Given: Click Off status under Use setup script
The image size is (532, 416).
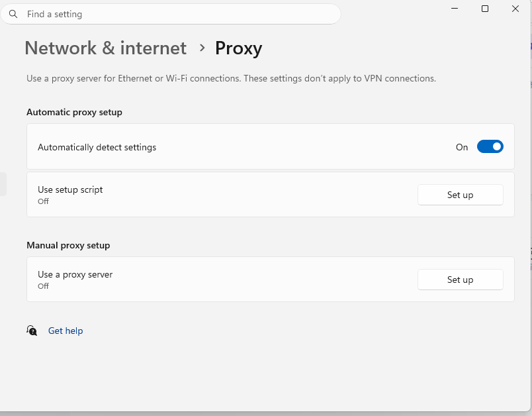Looking at the screenshot, I should tap(43, 201).
